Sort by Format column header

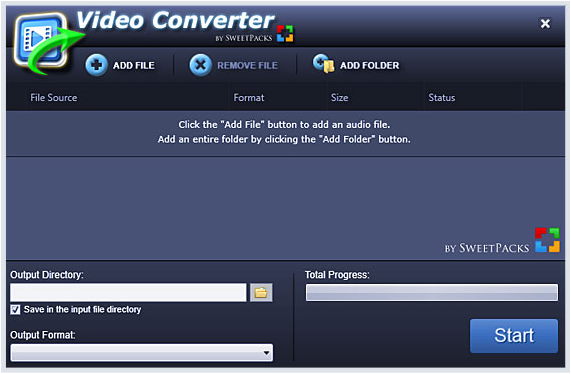coord(249,98)
